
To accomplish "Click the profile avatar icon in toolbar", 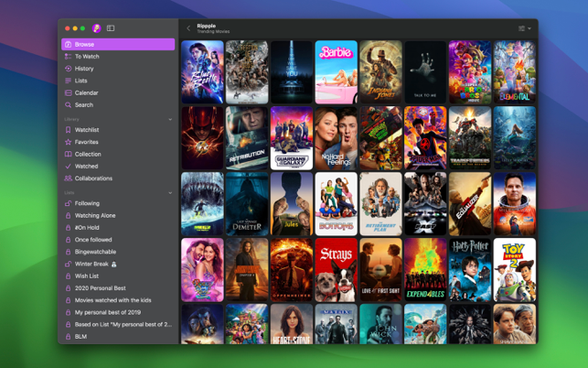I will tap(96, 28).
